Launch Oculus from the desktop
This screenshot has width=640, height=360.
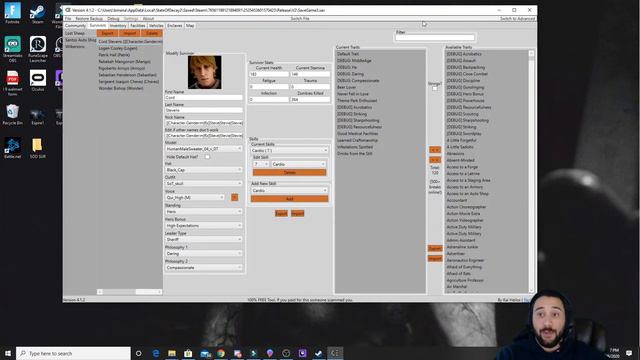click(x=38, y=81)
